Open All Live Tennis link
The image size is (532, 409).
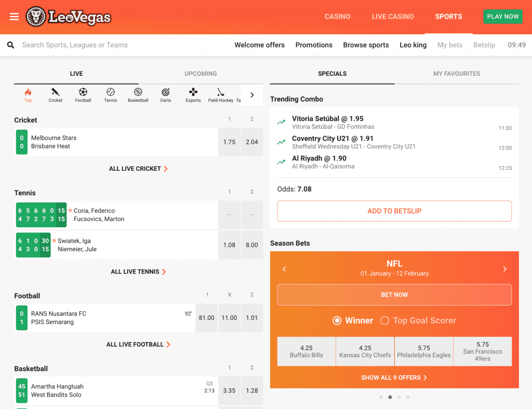pyautogui.click(x=138, y=272)
